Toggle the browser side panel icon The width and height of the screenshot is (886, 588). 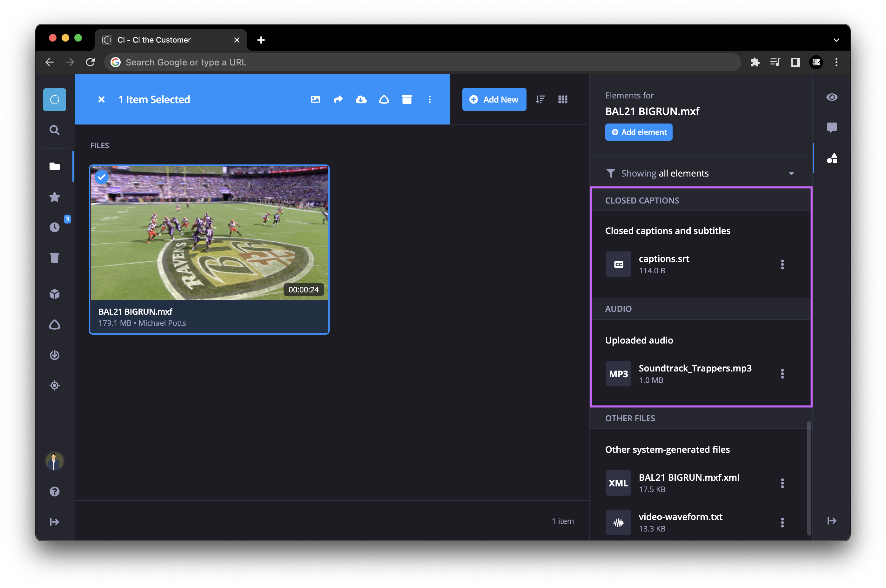795,62
